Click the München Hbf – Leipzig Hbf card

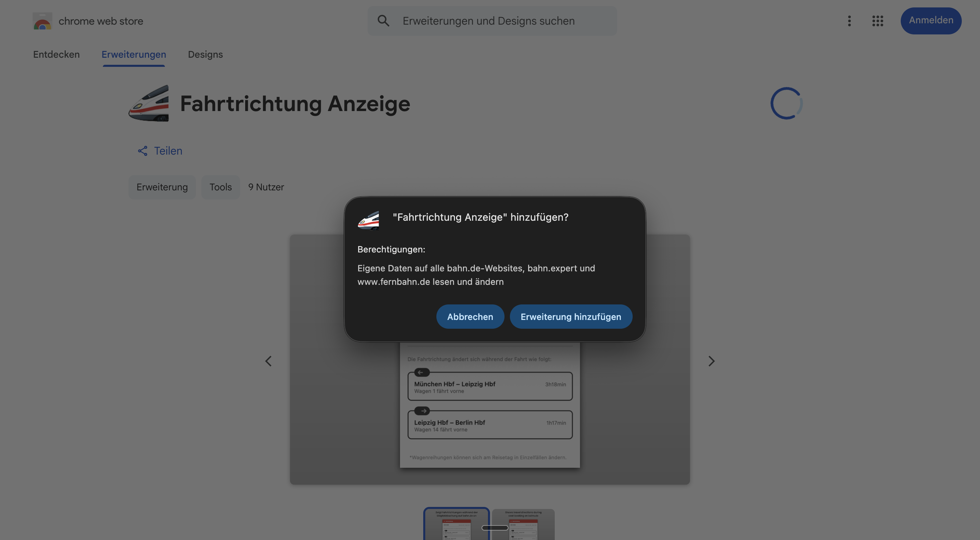coord(490,386)
